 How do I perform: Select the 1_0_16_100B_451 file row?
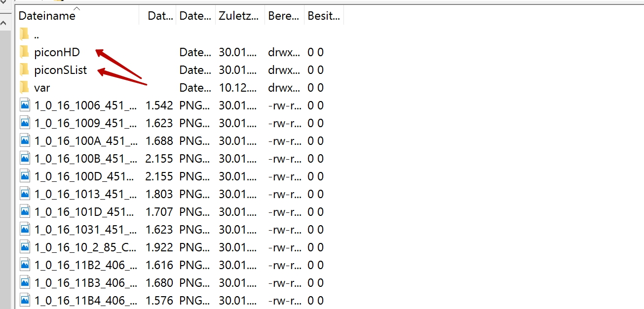[x=85, y=159]
